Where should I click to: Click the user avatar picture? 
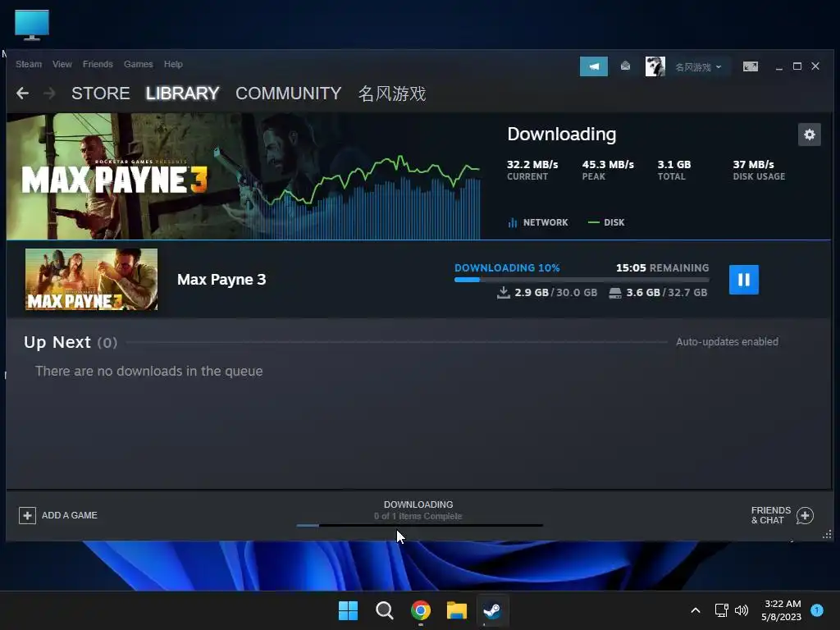pyautogui.click(x=655, y=66)
